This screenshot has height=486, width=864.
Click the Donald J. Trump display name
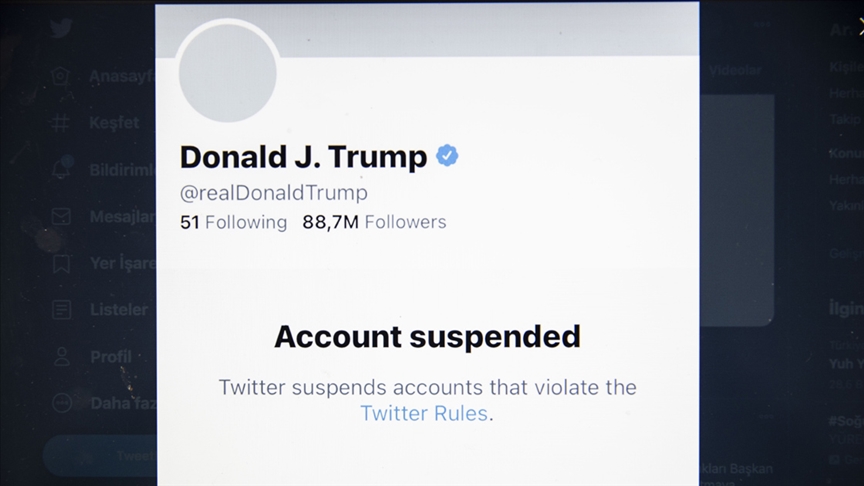[303, 157]
